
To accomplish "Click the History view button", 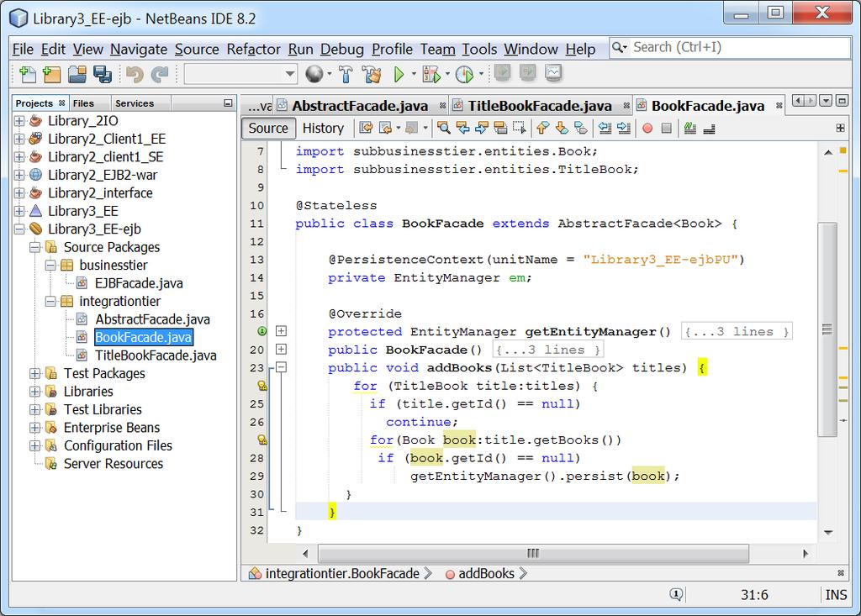I will 323,128.
